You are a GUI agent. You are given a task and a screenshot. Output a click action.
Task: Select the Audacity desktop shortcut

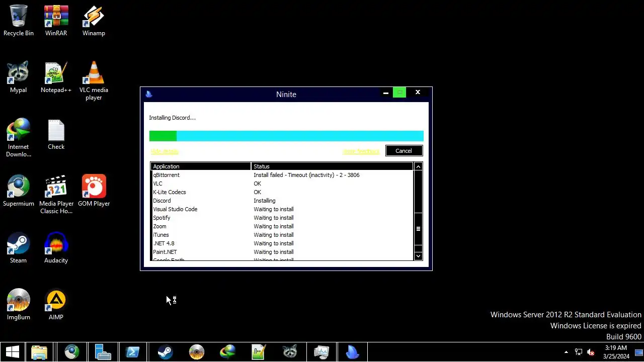[x=56, y=248]
